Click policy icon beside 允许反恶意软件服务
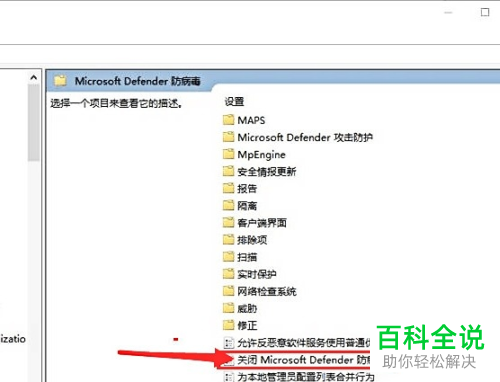Image resolution: width=500 pixels, height=382 pixels. pyautogui.click(x=229, y=342)
